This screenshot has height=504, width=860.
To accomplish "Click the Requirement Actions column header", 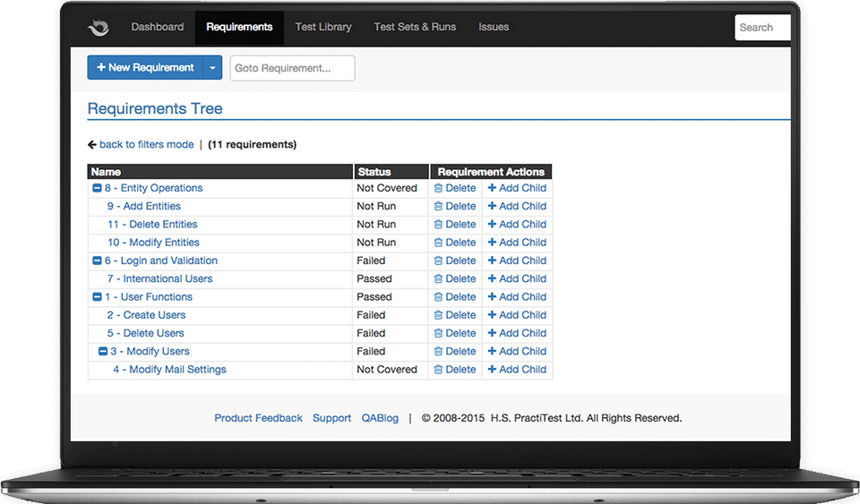I will [x=491, y=172].
